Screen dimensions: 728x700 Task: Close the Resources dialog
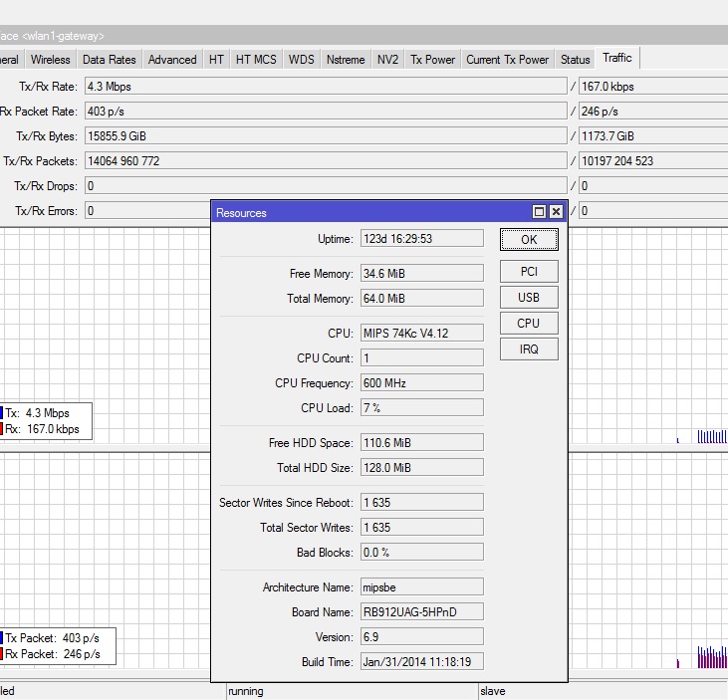556,212
